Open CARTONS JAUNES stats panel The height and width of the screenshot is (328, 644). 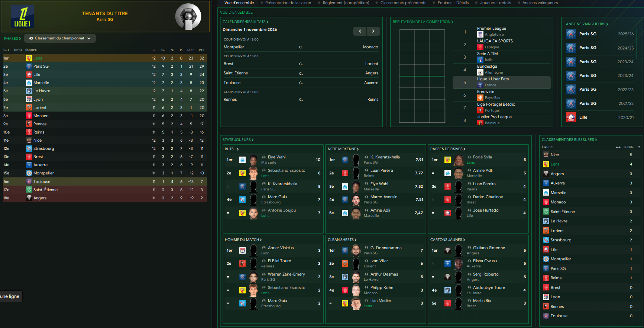pyautogui.click(x=447, y=240)
